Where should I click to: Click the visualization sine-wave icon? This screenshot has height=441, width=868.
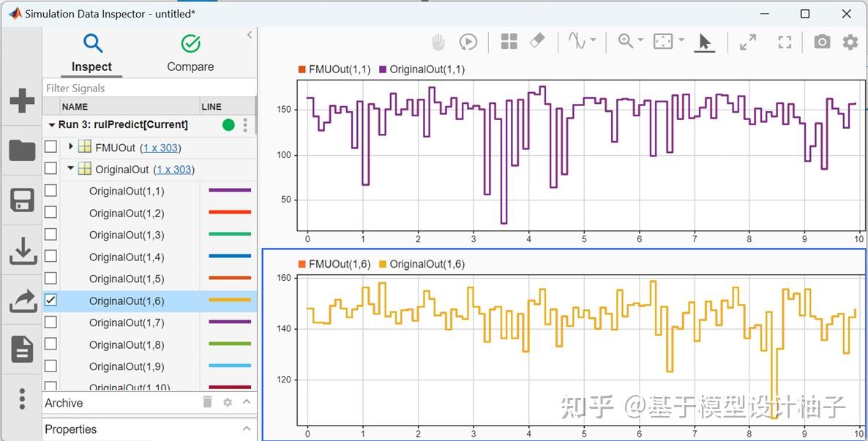(577, 41)
